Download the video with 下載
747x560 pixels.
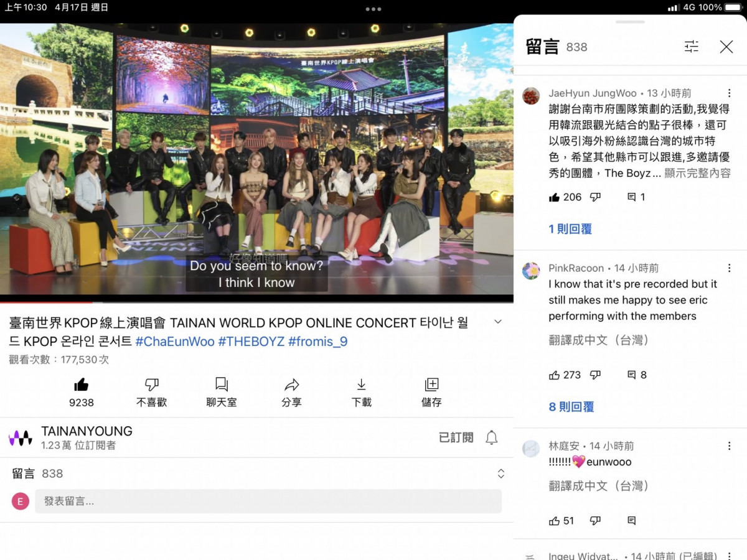click(362, 393)
